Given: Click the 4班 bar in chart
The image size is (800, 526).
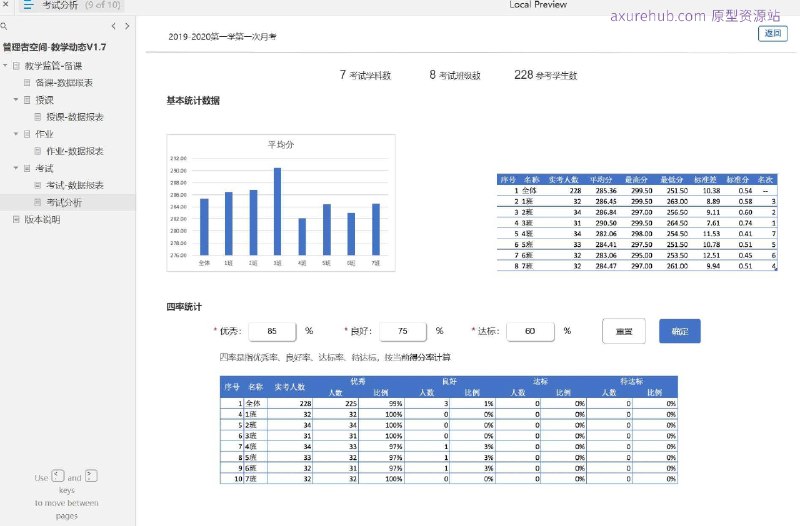Looking at the screenshot, I should pos(302,237).
